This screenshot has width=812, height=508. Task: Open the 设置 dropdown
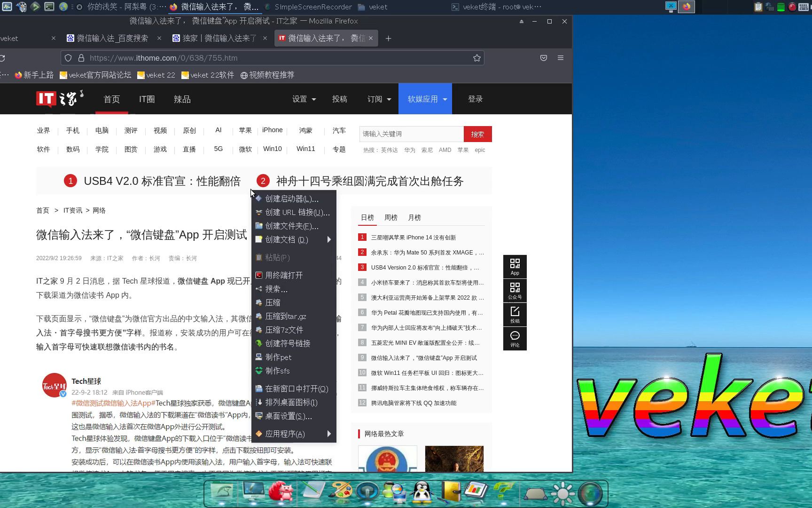pos(304,99)
